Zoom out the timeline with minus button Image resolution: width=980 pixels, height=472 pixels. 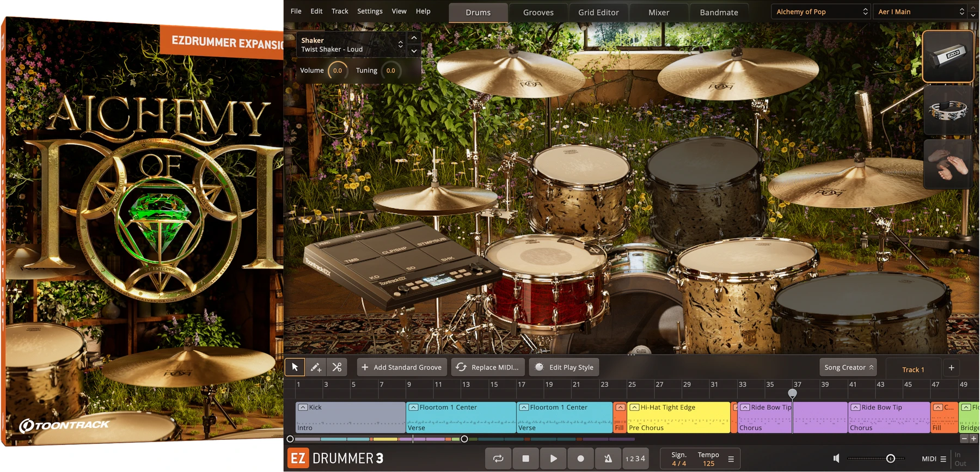[964, 439]
